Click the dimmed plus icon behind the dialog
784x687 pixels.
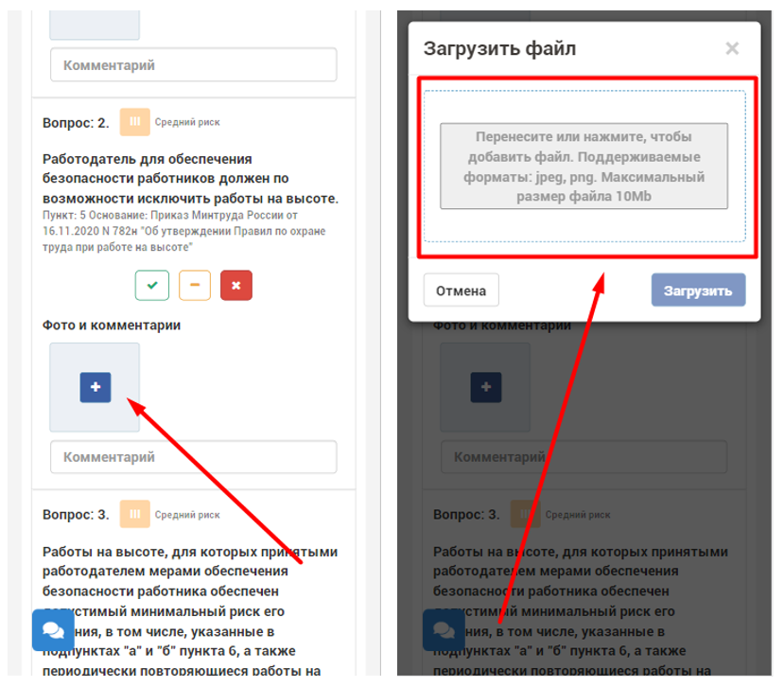pyautogui.click(x=485, y=387)
